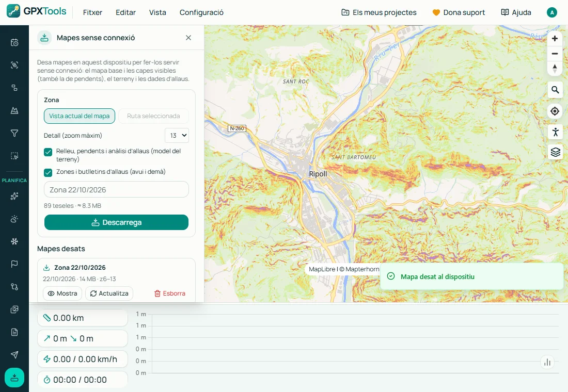Screen dimensions: 568x392
Task: Open the Configuració menu
Action: (201, 12)
